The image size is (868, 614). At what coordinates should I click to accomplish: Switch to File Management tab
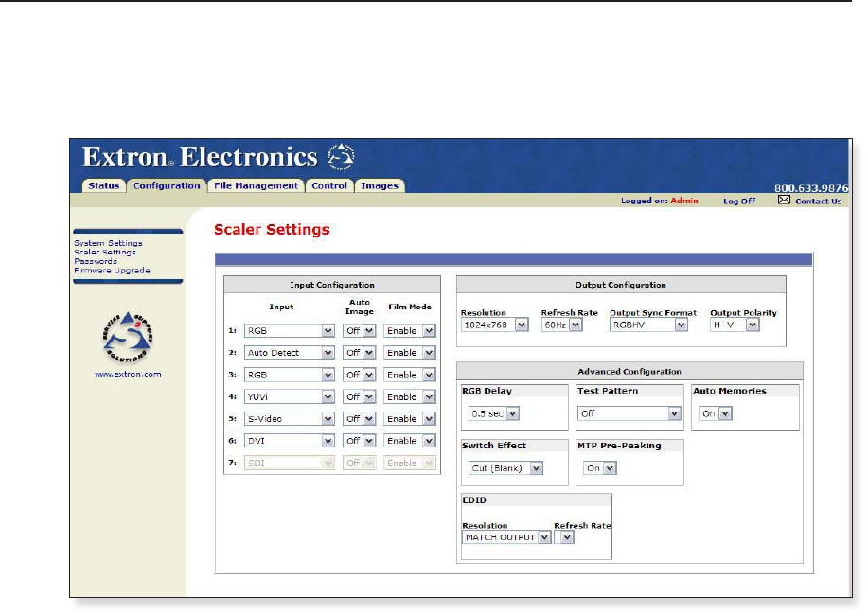point(256,185)
